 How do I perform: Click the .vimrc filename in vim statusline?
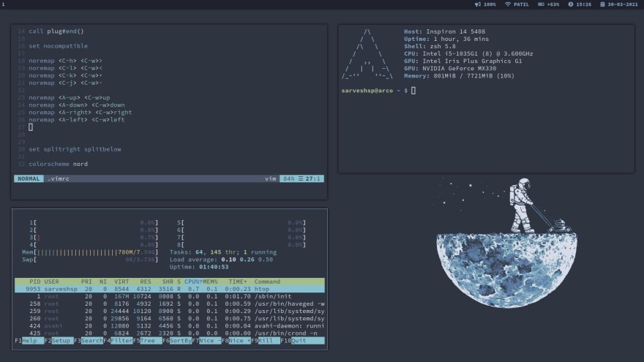point(59,178)
